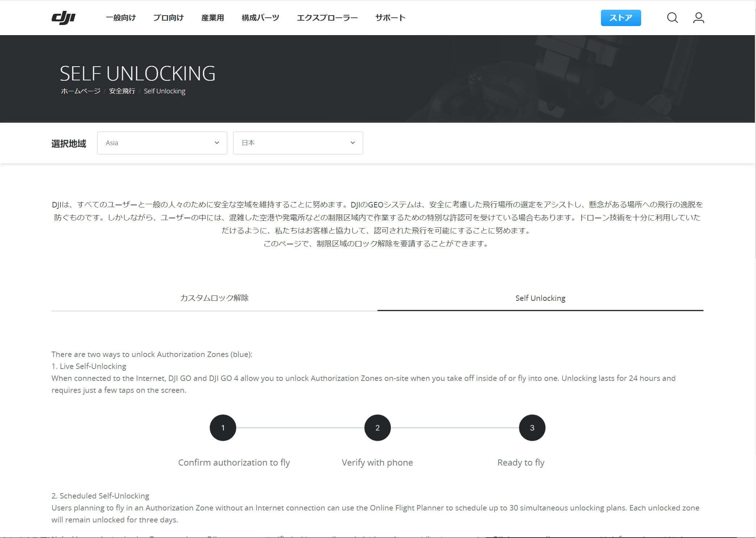Click the DJI logo icon
The image size is (756, 538).
pos(63,18)
